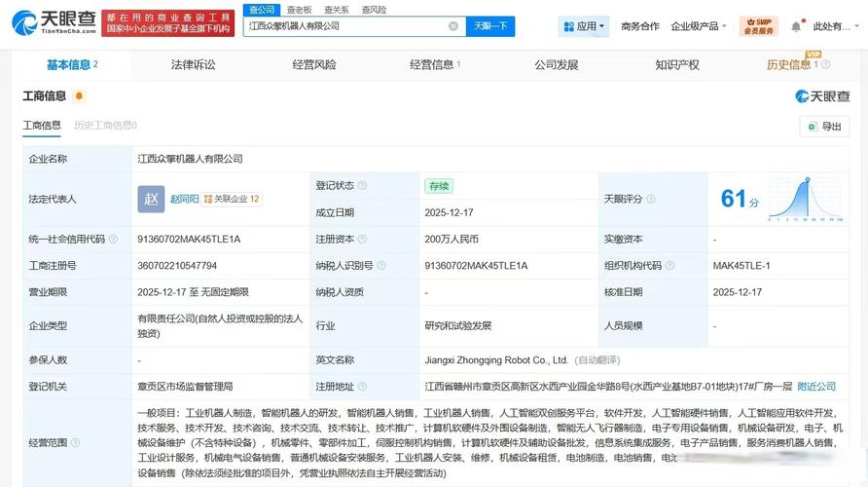
Task: Switch to 基本信息 tab
Action: coord(72,65)
